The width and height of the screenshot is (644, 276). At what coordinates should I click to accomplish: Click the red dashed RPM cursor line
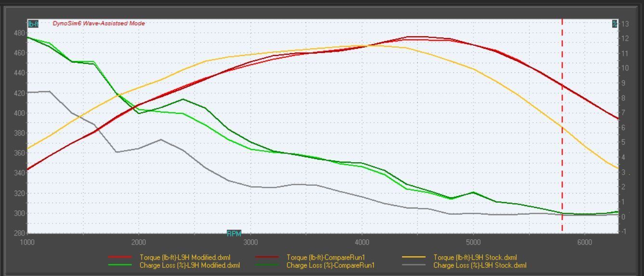point(562,145)
